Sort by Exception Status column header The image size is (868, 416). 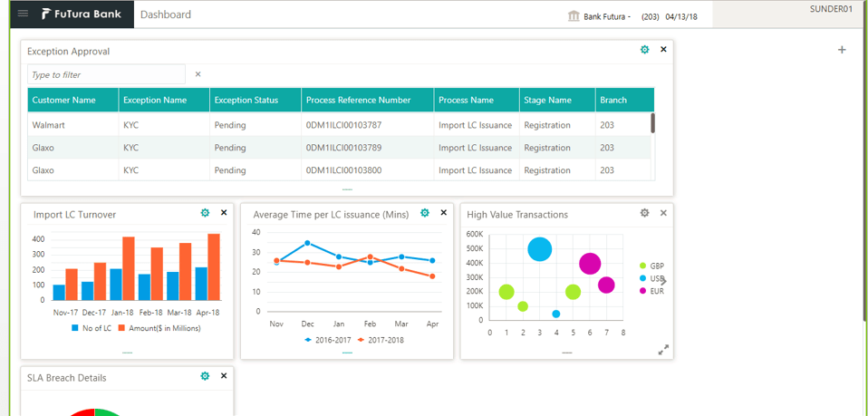pos(246,100)
